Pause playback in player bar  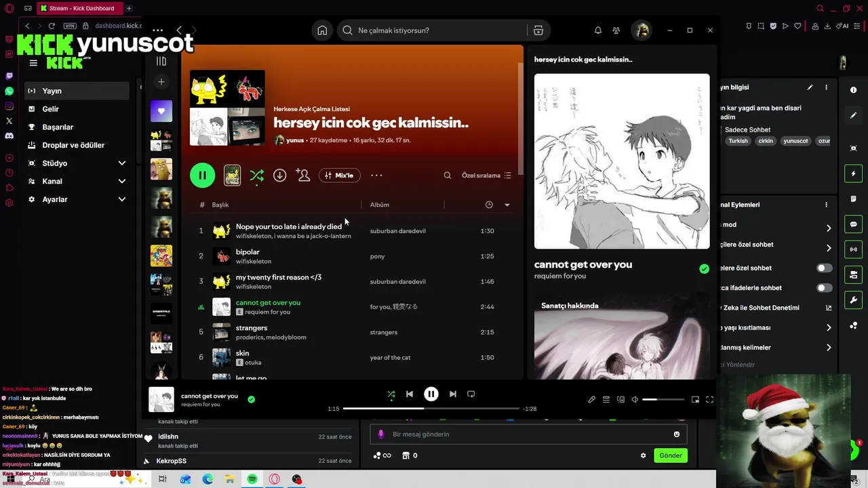pyautogui.click(x=431, y=394)
